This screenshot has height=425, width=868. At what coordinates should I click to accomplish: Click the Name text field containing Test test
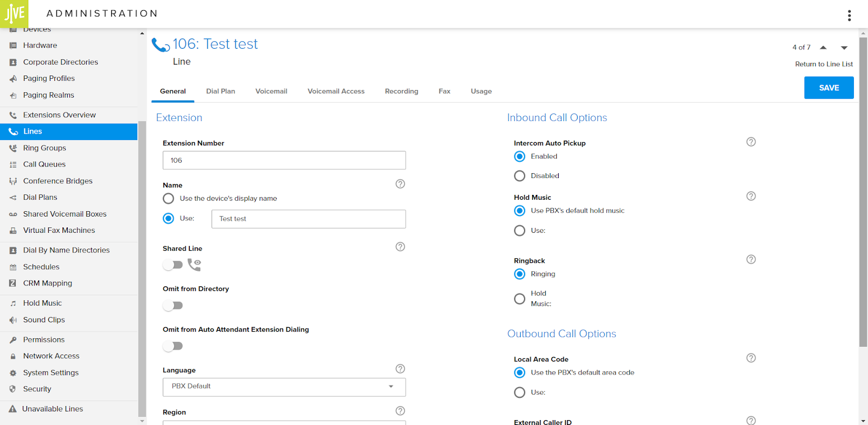[x=309, y=219]
